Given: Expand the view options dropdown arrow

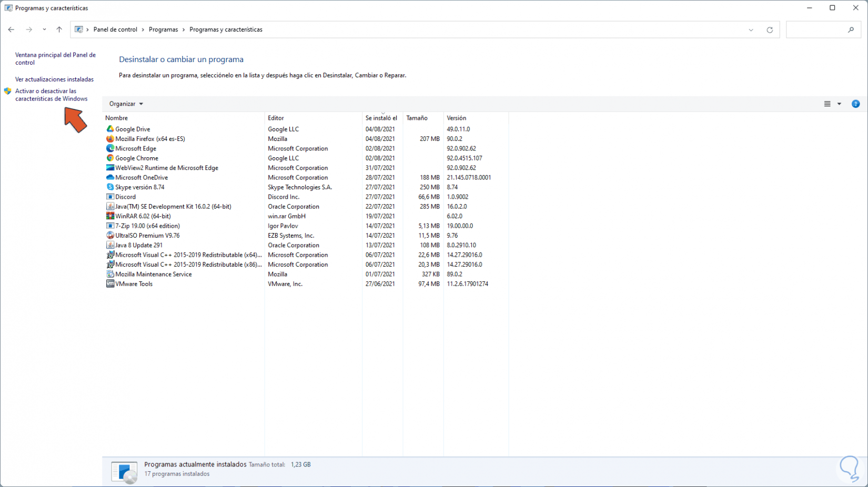Looking at the screenshot, I should pyautogui.click(x=839, y=104).
